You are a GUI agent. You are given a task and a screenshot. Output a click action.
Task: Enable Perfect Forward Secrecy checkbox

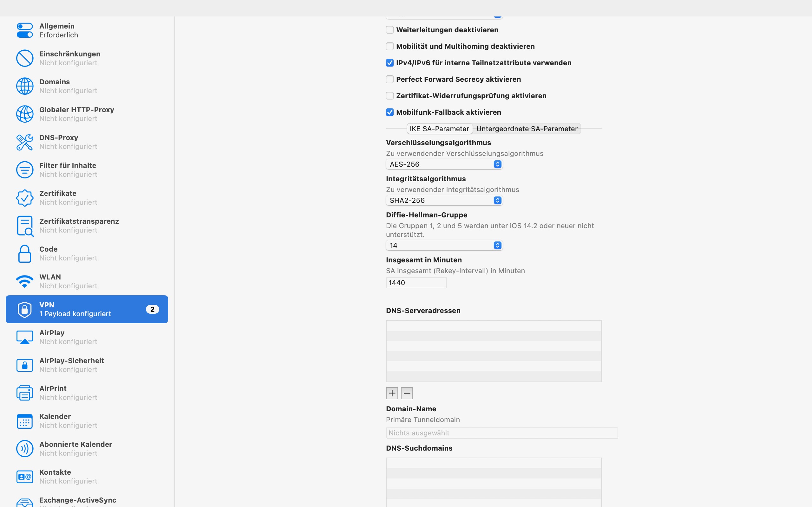[x=390, y=80]
